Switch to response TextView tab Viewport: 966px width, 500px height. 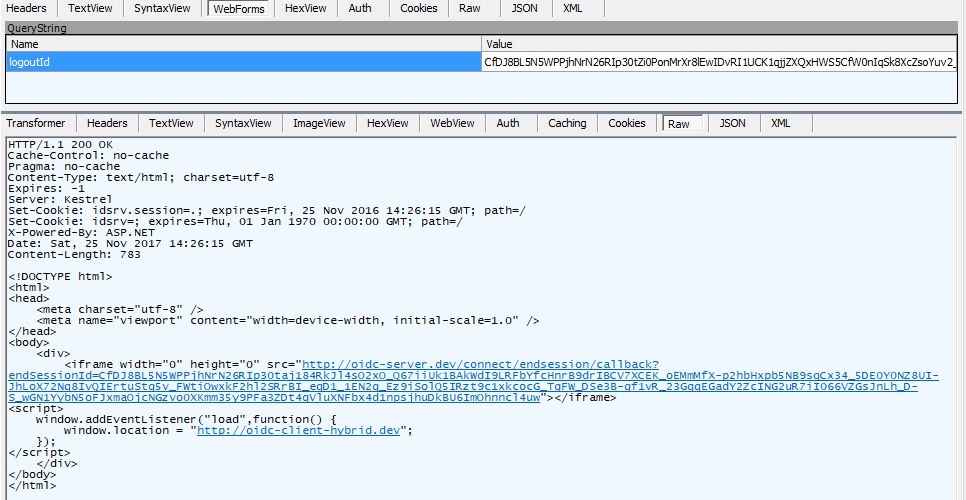tap(171, 123)
